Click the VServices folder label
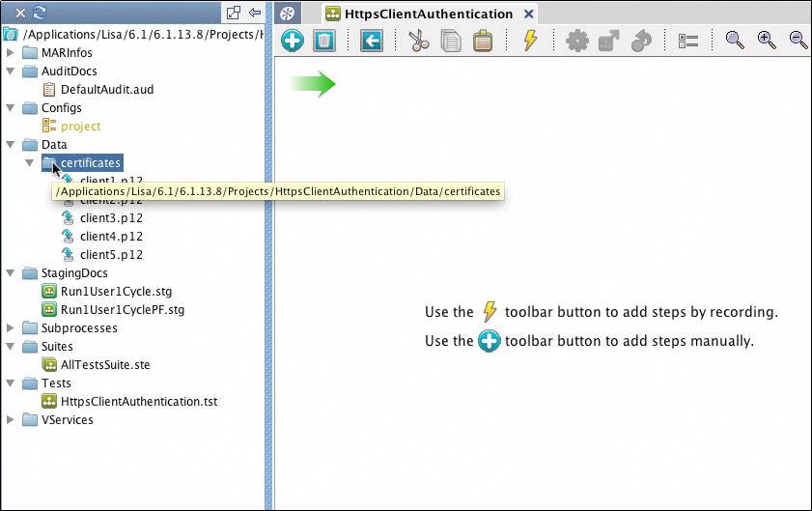The image size is (812, 511). click(68, 420)
